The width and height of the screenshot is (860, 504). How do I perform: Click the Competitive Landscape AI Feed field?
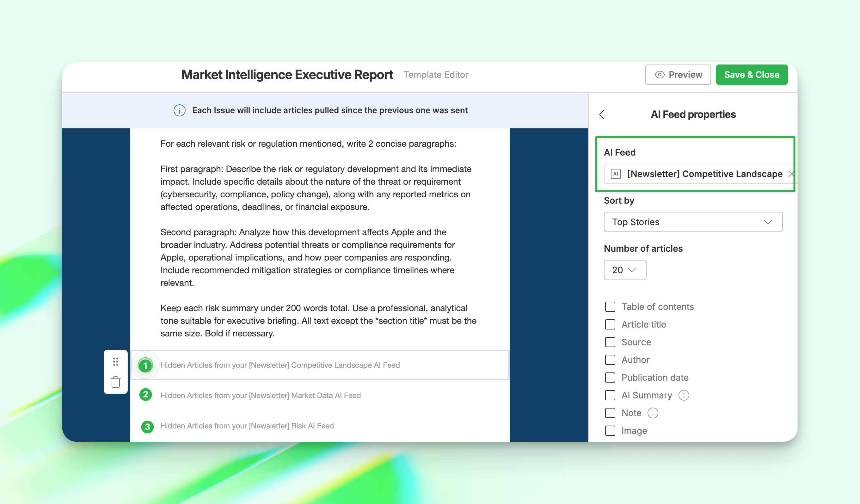[704, 174]
